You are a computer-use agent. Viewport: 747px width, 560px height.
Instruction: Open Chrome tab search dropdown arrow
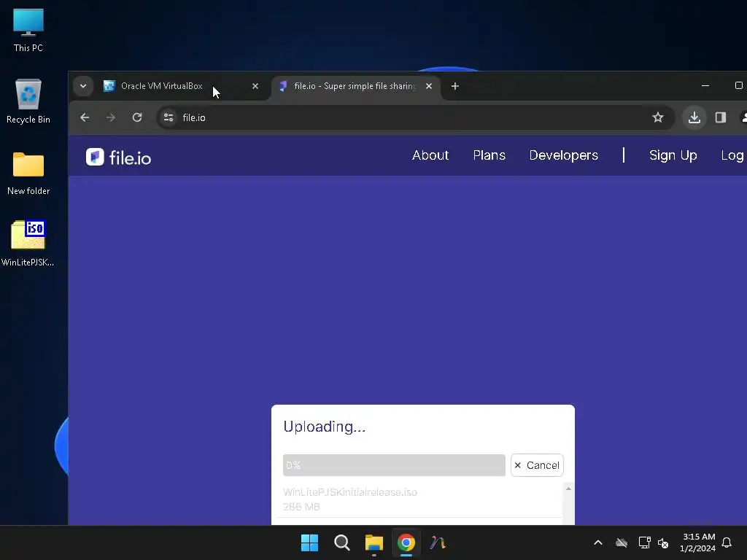(x=83, y=86)
